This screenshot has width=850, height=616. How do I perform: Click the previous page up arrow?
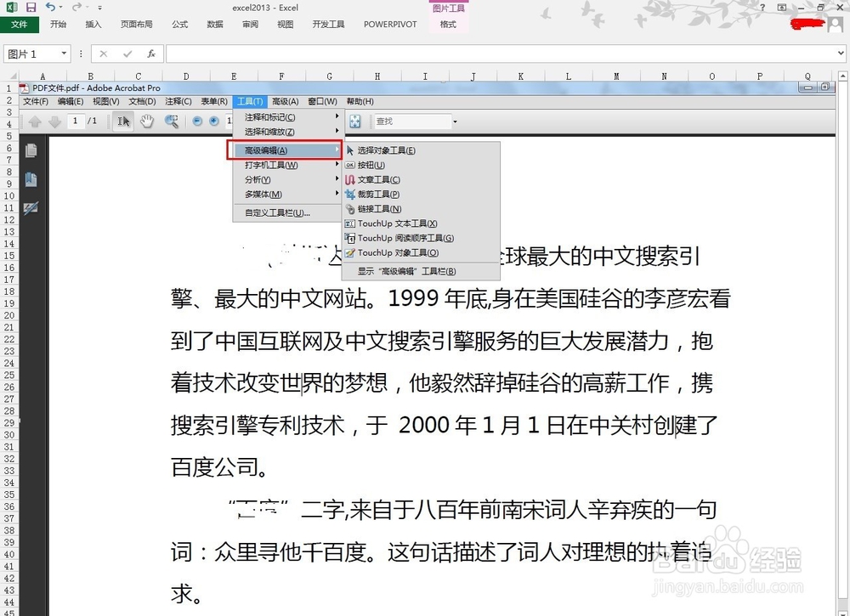click(x=35, y=122)
